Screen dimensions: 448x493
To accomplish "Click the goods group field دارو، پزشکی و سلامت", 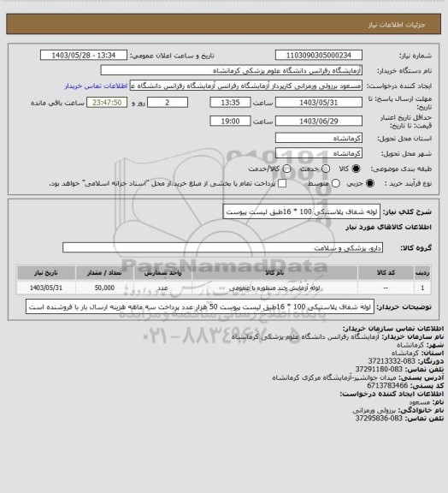I will pos(223,247).
